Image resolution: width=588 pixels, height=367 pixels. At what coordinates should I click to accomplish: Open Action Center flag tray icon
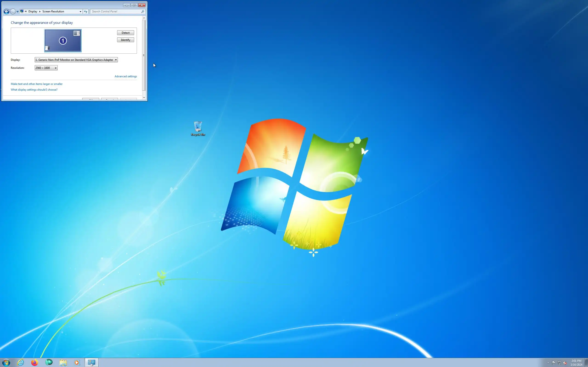[554, 363]
